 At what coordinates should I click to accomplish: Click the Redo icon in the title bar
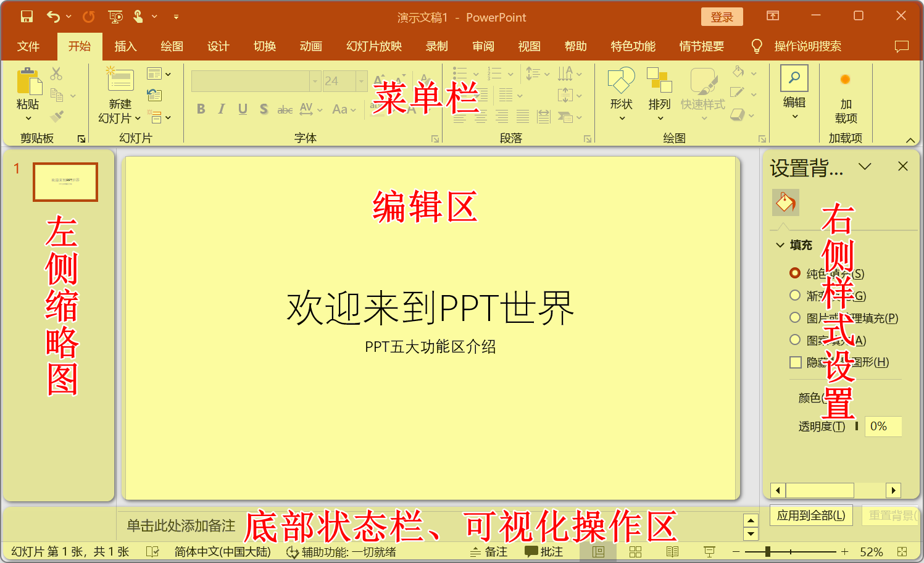89,17
